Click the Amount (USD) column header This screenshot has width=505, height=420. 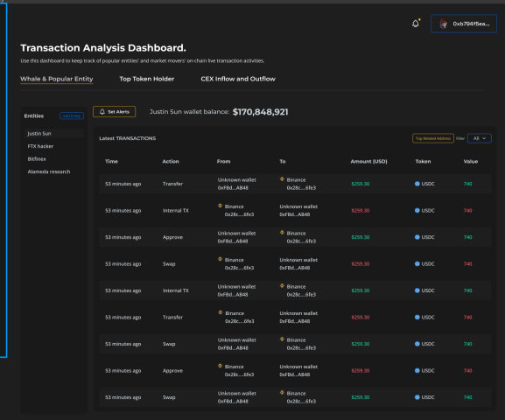tap(368, 161)
